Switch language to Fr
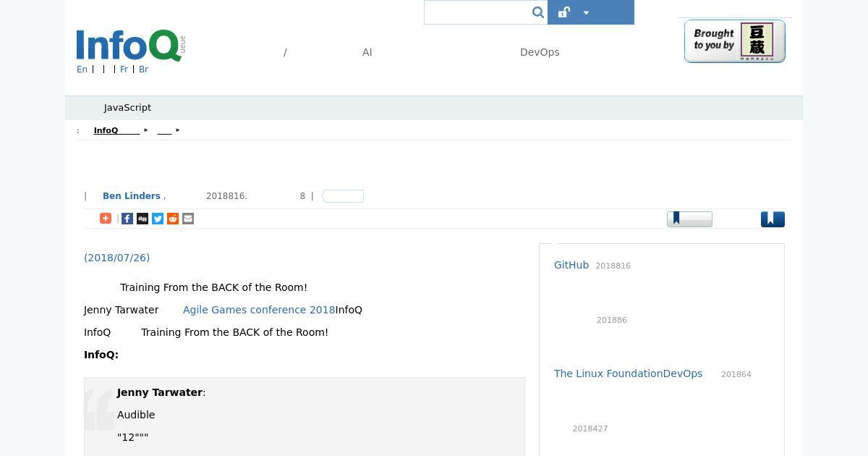This screenshot has height=456, width=868. click(x=124, y=69)
